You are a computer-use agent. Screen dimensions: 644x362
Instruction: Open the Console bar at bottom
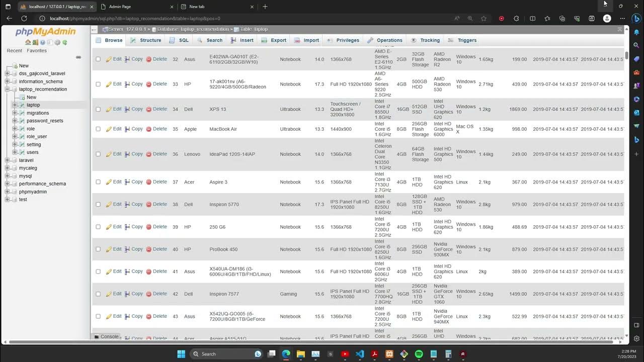[x=106, y=337]
